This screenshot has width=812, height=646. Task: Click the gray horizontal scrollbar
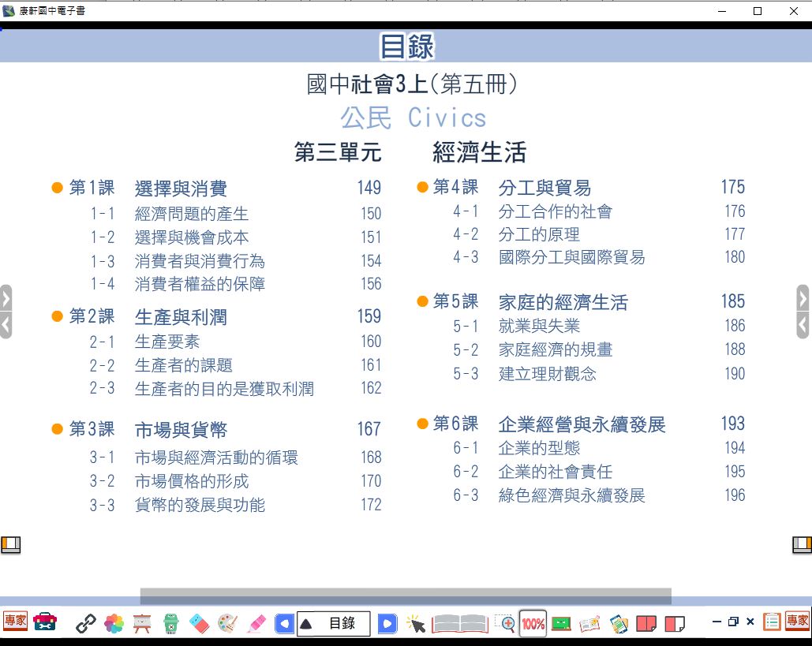pos(406,596)
